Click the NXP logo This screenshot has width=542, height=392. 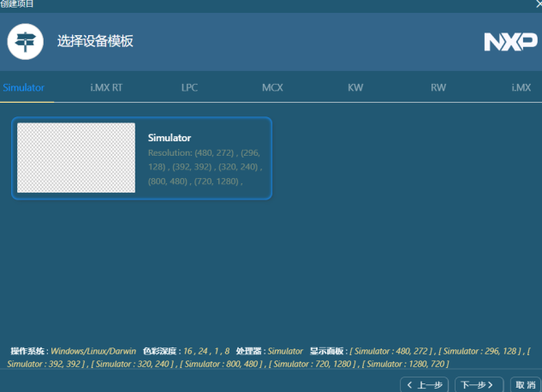coord(510,42)
